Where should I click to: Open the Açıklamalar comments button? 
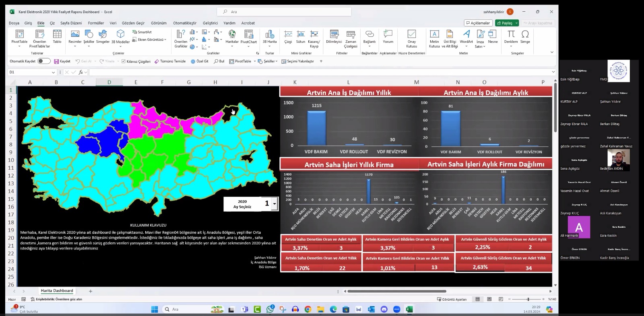478,23
